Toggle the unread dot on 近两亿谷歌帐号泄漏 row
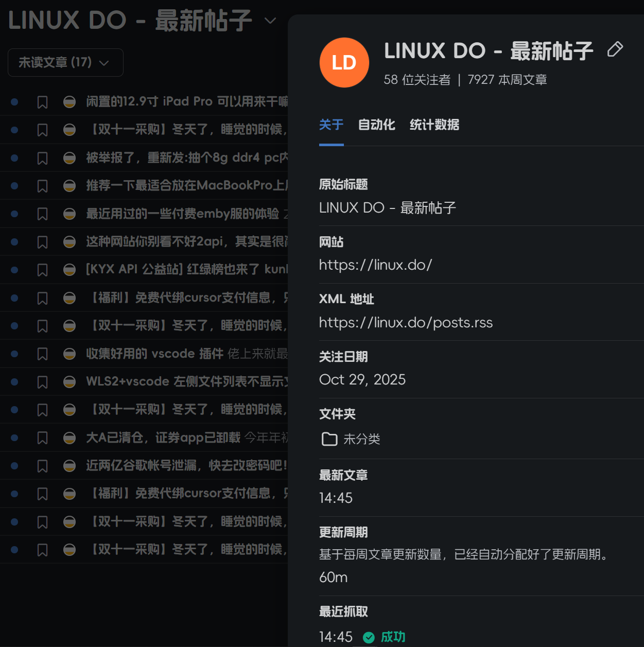Screen dimensions: 644x647 (x=14, y=466)
